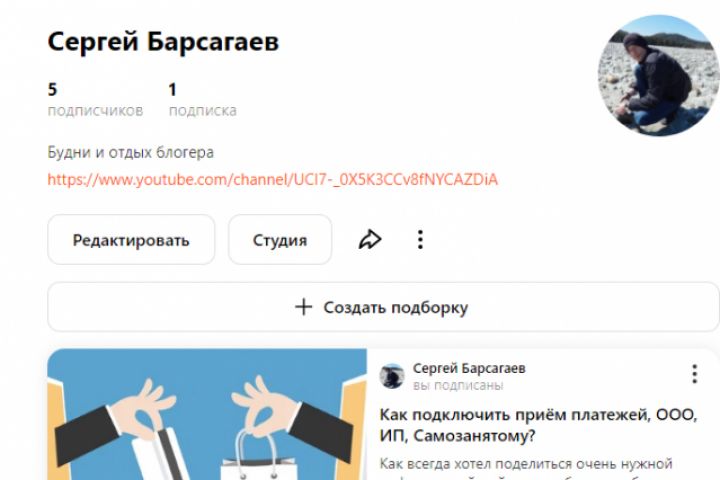
Task: Open the article card's three-dot options menu
Action: 694,374
